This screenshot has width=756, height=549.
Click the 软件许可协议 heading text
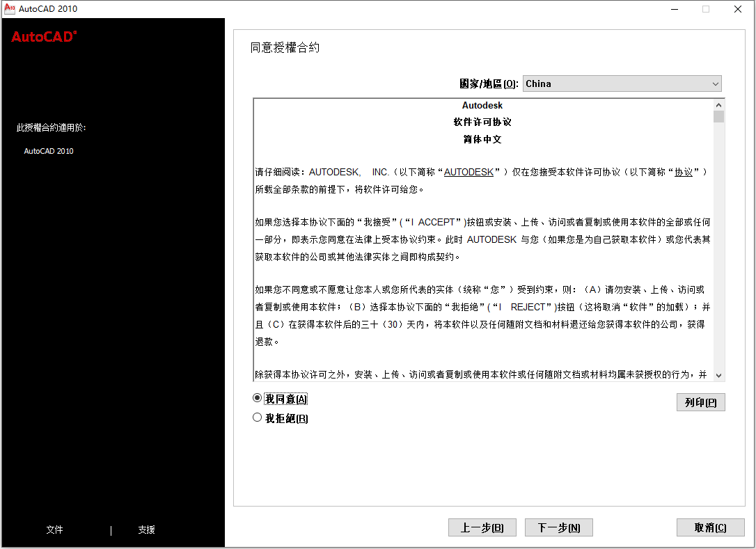click(482, 122)
